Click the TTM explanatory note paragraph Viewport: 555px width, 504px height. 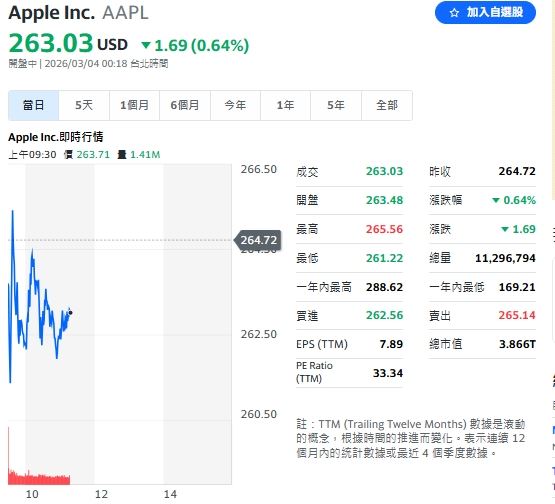click(411, 439)
